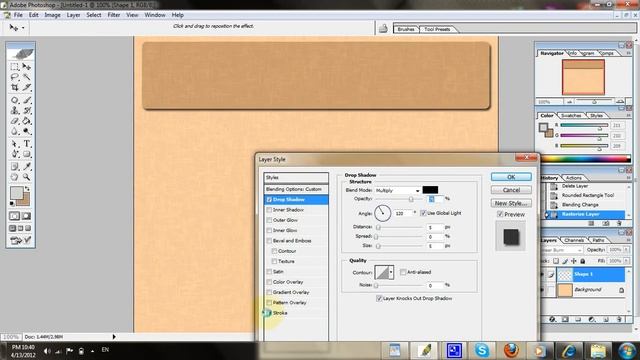Viewport: 640px width, 360px height.
Task: Select the Eyedropper tool
Action: 27,167
